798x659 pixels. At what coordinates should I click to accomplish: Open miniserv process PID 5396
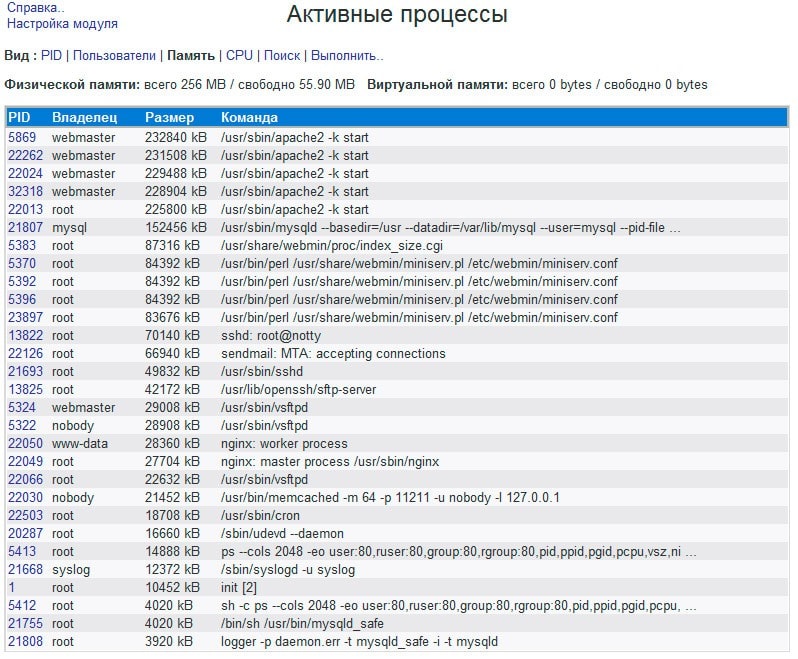point(22,299)
